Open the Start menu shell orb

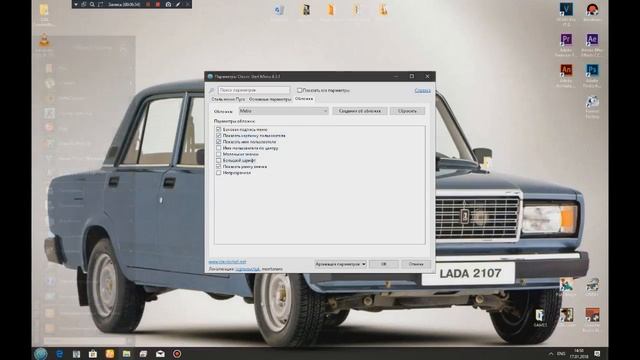tap(41, 353)
